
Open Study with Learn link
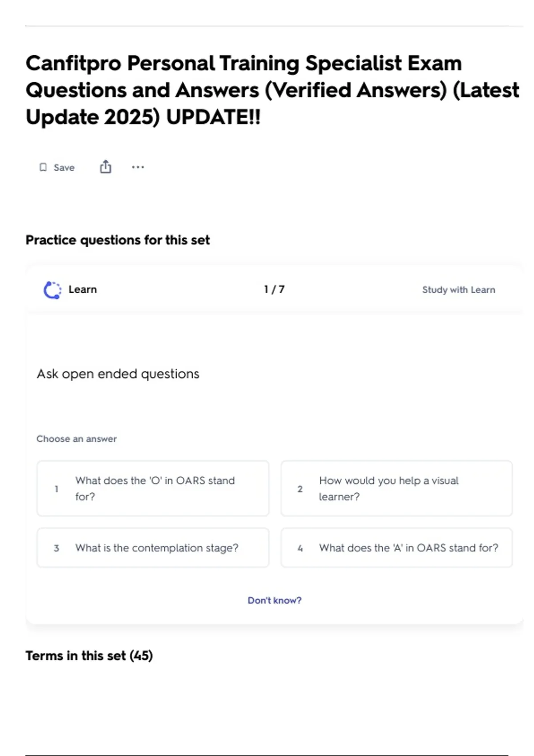click(x=459, y=290)
